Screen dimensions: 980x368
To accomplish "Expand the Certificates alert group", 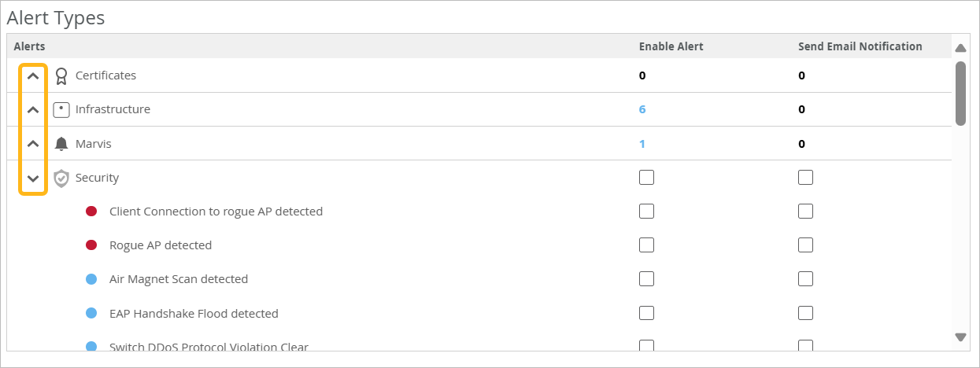I will click(33, 76).
